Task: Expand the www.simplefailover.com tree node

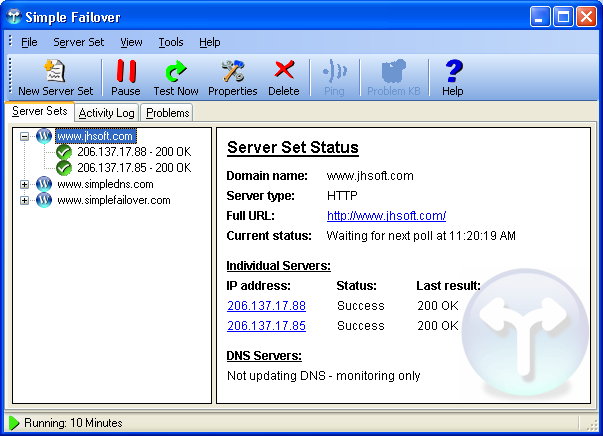Action: tap(25, 200)
